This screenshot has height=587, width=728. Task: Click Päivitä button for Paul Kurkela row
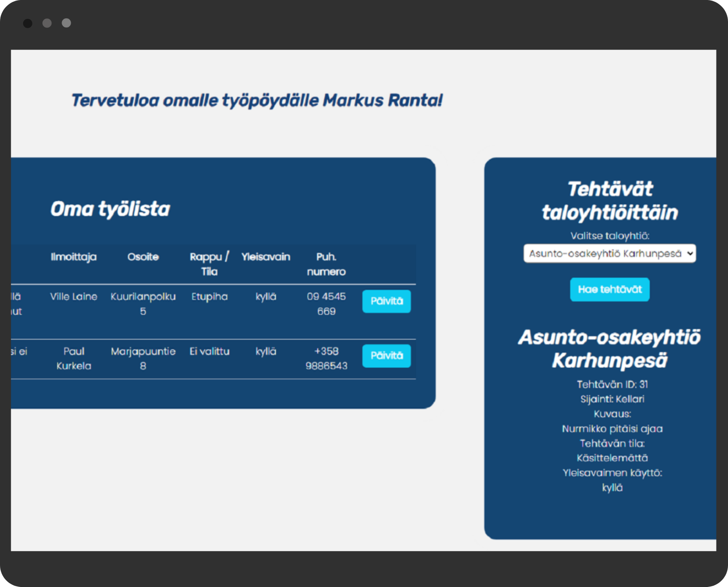tap(386, 356)
